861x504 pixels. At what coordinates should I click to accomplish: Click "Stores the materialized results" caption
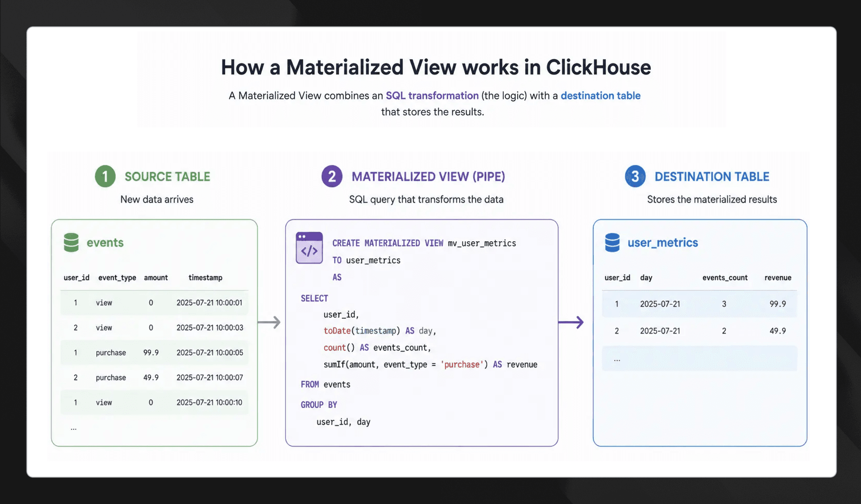[x=712, y=200]
